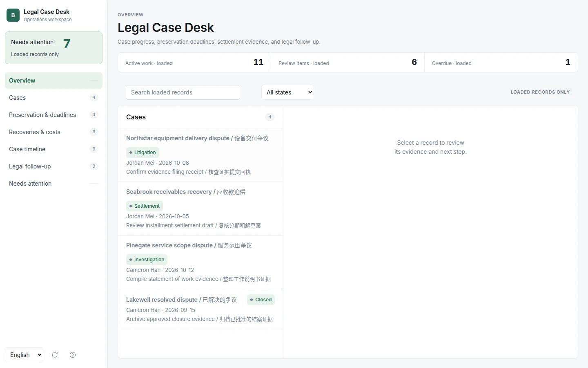Open the help question-mark icon
This screenshot has width=588, height=368.
[73, 355]
